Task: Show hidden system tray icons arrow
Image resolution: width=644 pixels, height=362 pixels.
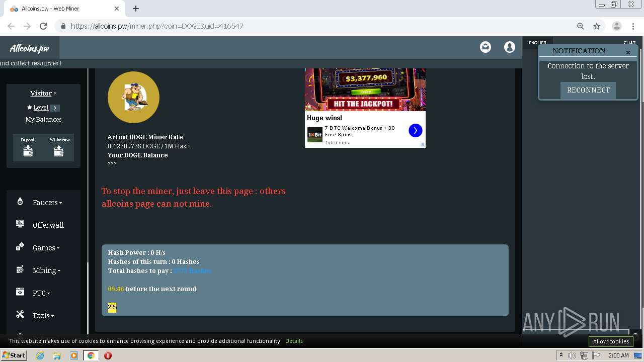Action: pyautogui.click(x=561, y=355)
